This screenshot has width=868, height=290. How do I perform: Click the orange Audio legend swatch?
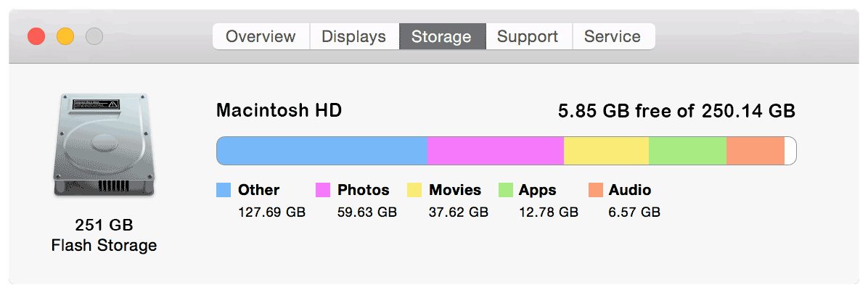click(x=596, y=191)
